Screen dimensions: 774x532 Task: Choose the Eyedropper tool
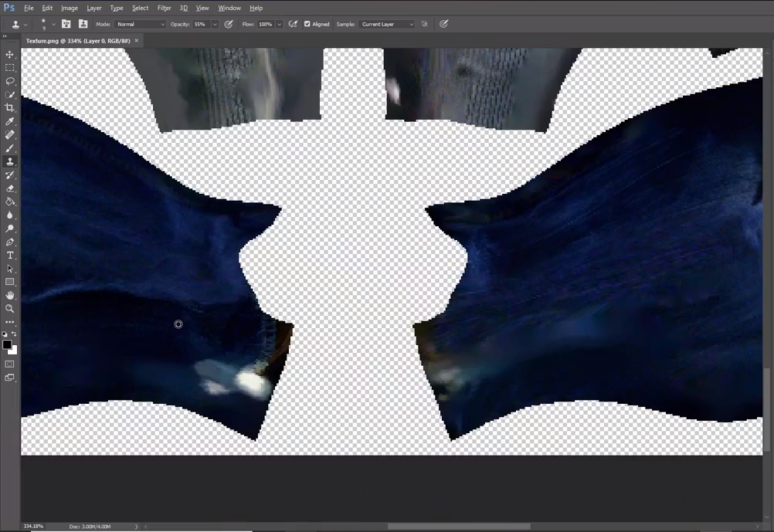click(10, 121)
